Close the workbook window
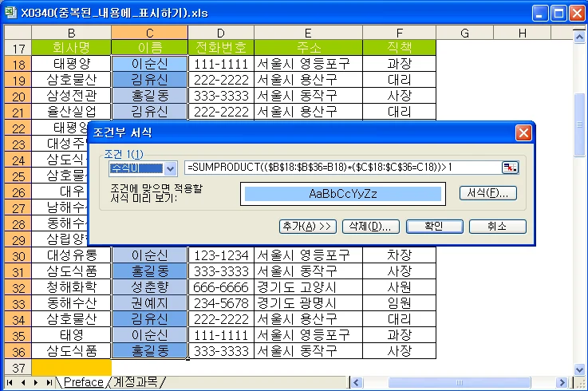The height and width of the screenshot is (391, 588). (577, 14)
